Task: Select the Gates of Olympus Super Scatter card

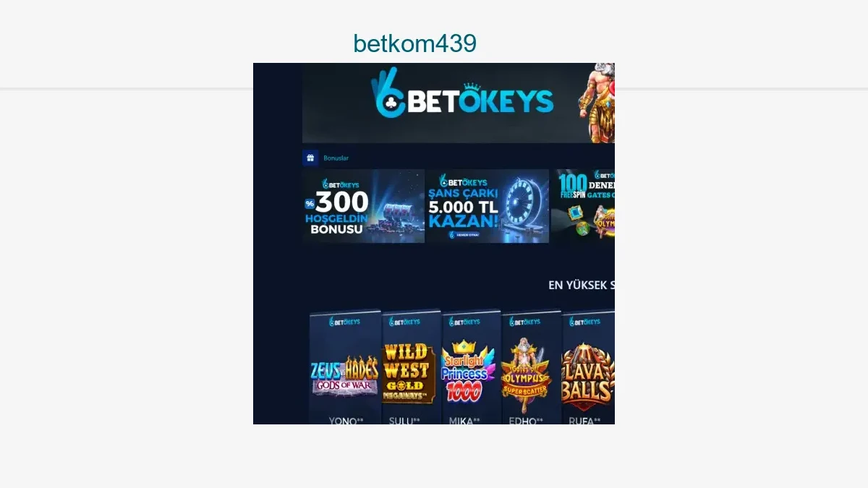Action: point(531,367)
